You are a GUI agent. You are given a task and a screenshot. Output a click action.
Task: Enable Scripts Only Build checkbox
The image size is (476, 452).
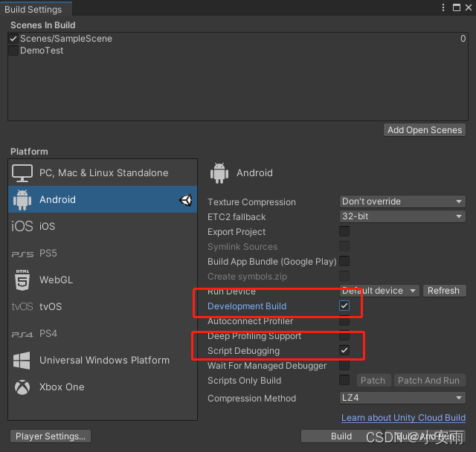(x=344, y=380)
